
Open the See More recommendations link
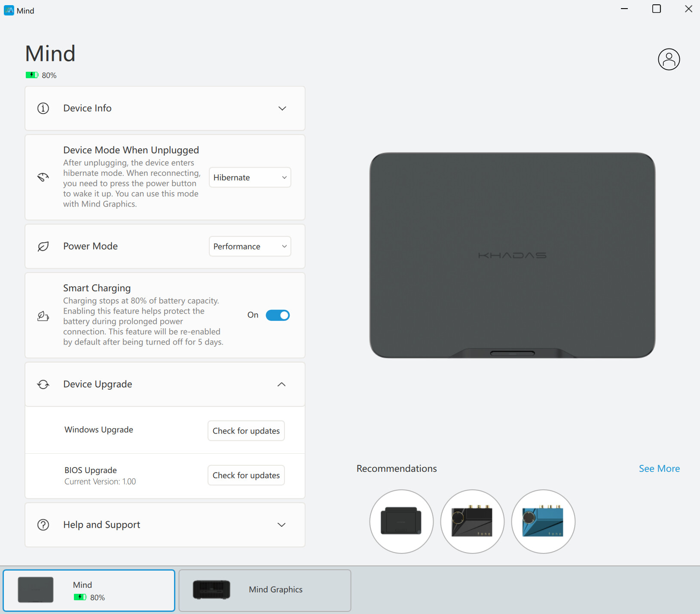[x=659, y=469]
